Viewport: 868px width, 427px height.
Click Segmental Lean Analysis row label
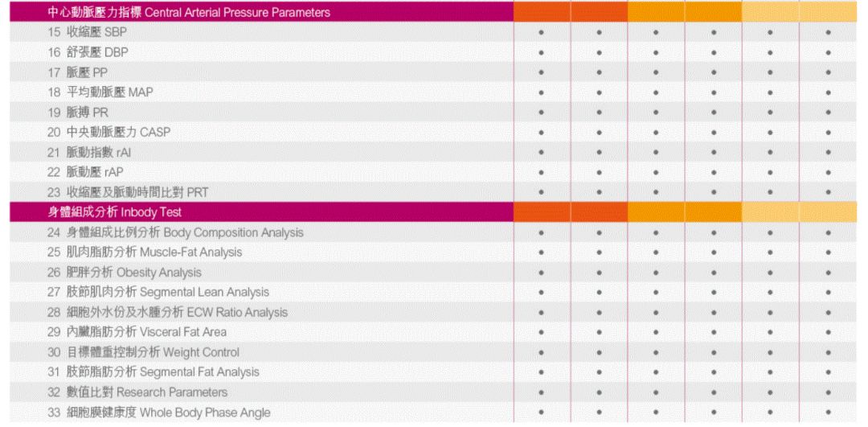[x=158, y=292]
